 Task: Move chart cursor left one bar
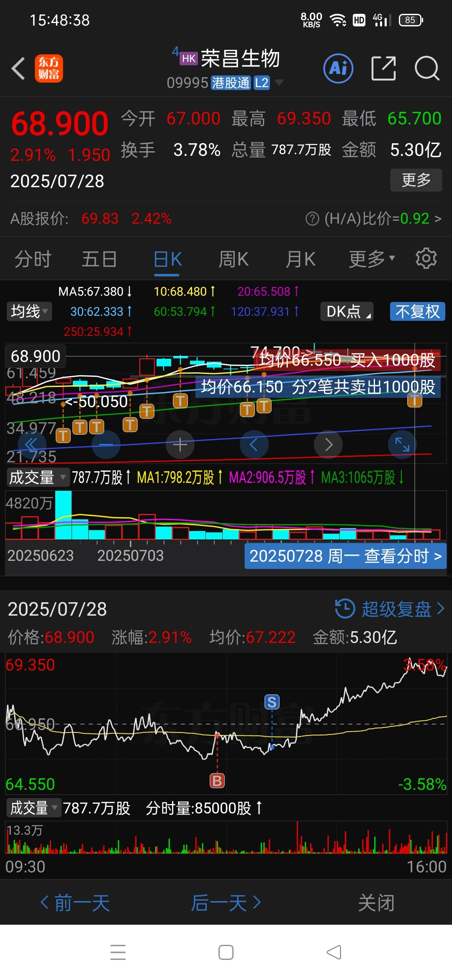pos(254,444)
